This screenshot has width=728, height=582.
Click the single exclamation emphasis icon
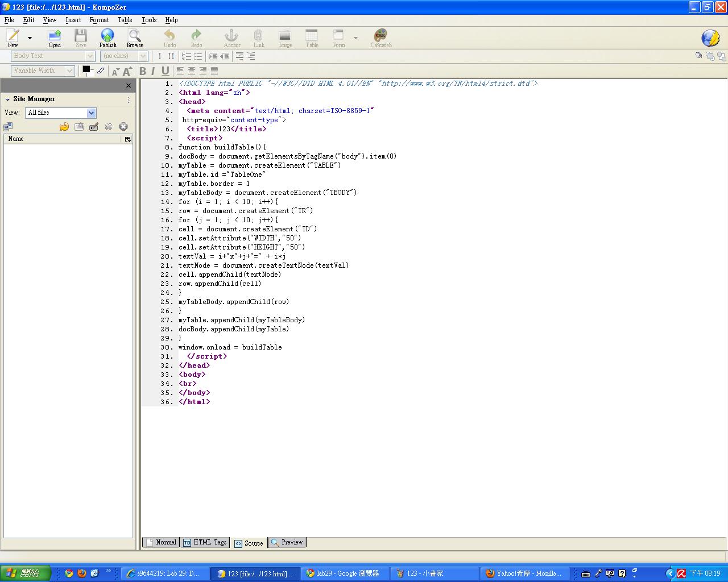tap(160, 56)
